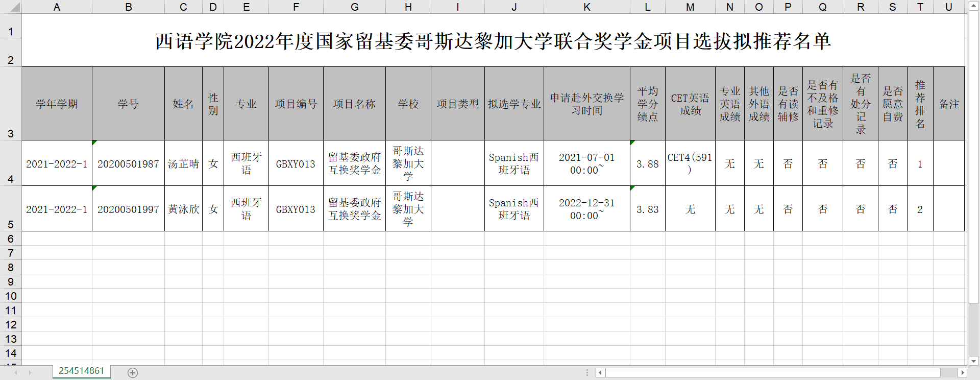Select cell with student ID 20200501987
This screenshot has width=980, height=380.
pyautogui.click(x=128, y=163)
